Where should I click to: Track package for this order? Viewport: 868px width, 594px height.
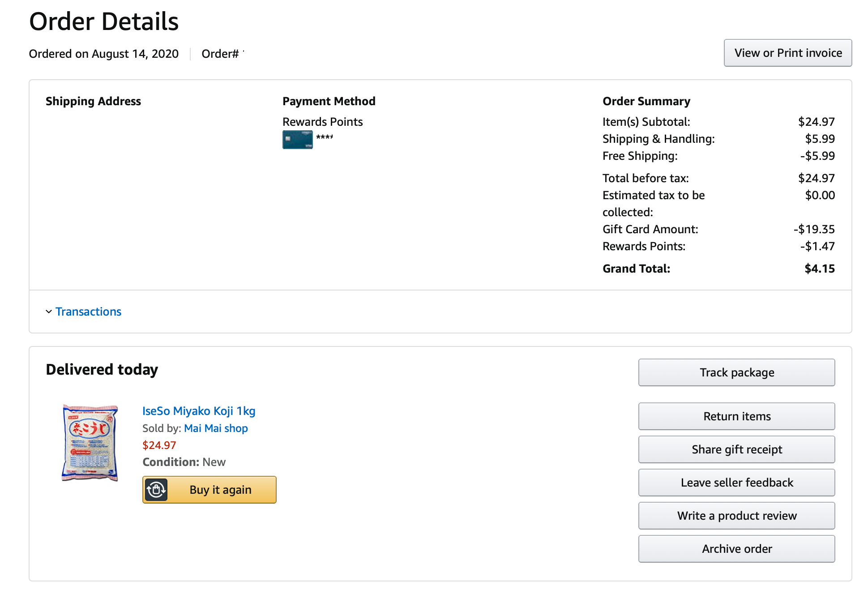[x=737, y=372]
